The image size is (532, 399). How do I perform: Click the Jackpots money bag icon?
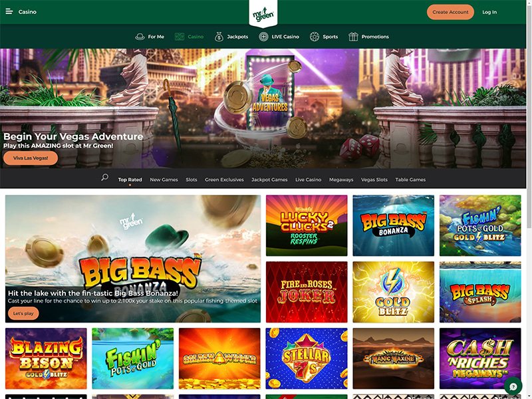click(x=219, y=37)
